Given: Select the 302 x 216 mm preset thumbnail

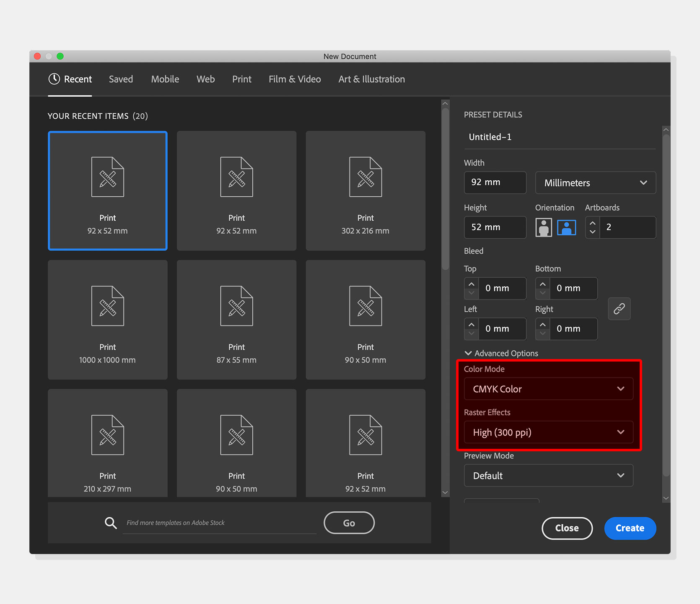Looking at the screenshot, I should point(366,191).
